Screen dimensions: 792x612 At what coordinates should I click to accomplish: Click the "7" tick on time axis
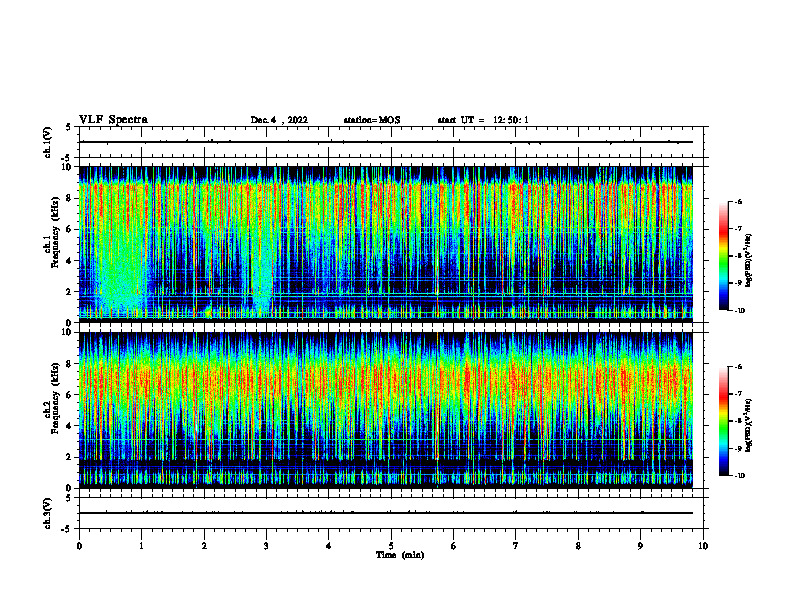tap(516, 546)
